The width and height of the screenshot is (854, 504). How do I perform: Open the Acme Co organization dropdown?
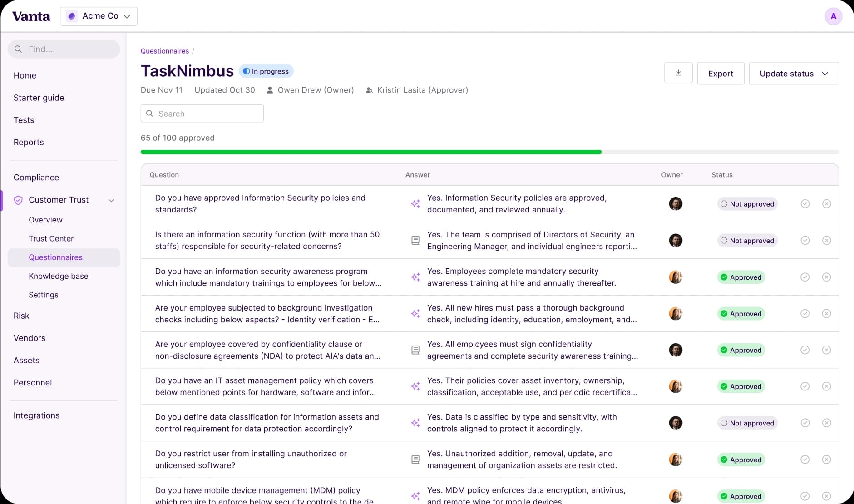[99, 16]
